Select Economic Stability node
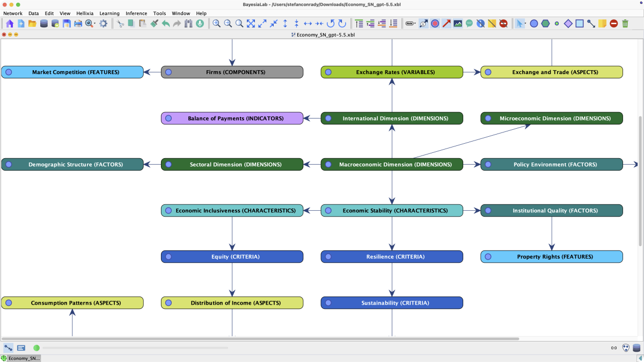644x362 pixels. click(392, 211)
